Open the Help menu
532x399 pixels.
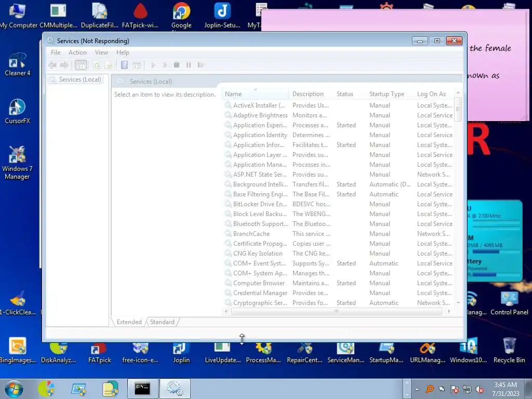click(x=123, y=52)
